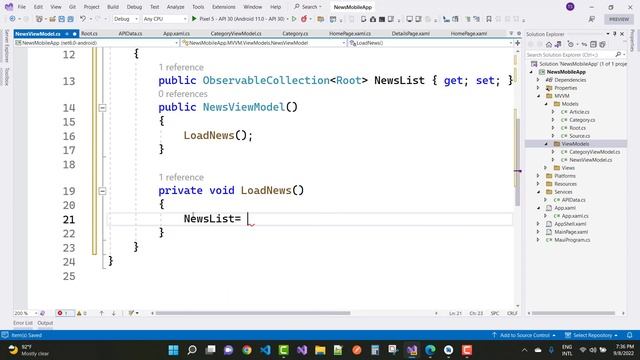Click Collapse All icon in Solution Explorer
Screen dimensions: 640x360
(593, 44)
